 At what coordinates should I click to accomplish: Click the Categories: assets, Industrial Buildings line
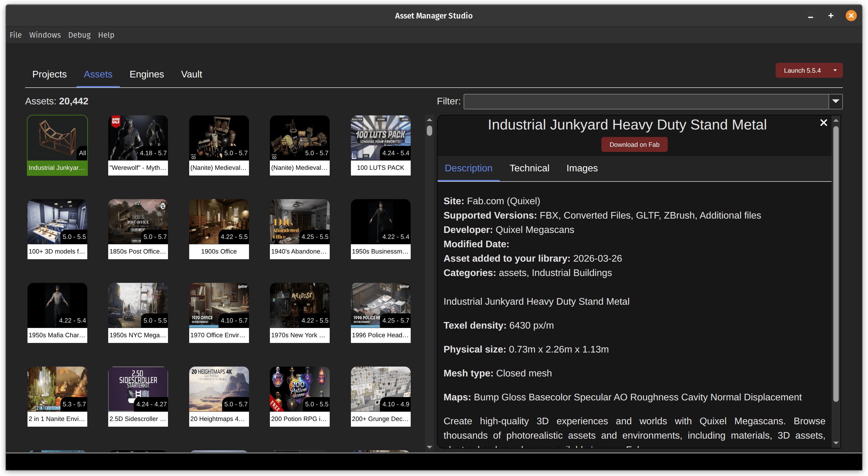click(528, 273)
